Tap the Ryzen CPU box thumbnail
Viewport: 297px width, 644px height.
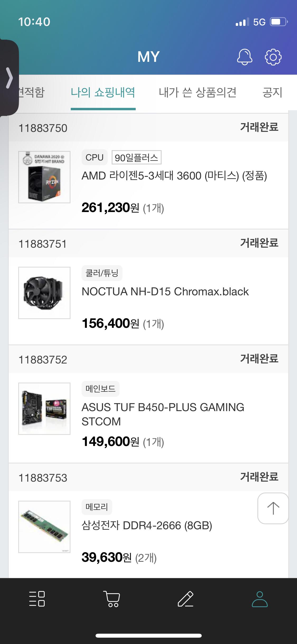pyautogui.click(x=44, y=177)
